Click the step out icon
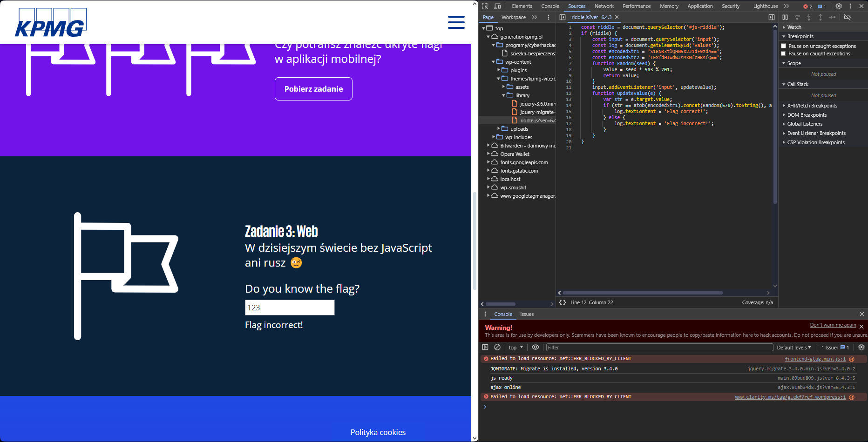 820,17
